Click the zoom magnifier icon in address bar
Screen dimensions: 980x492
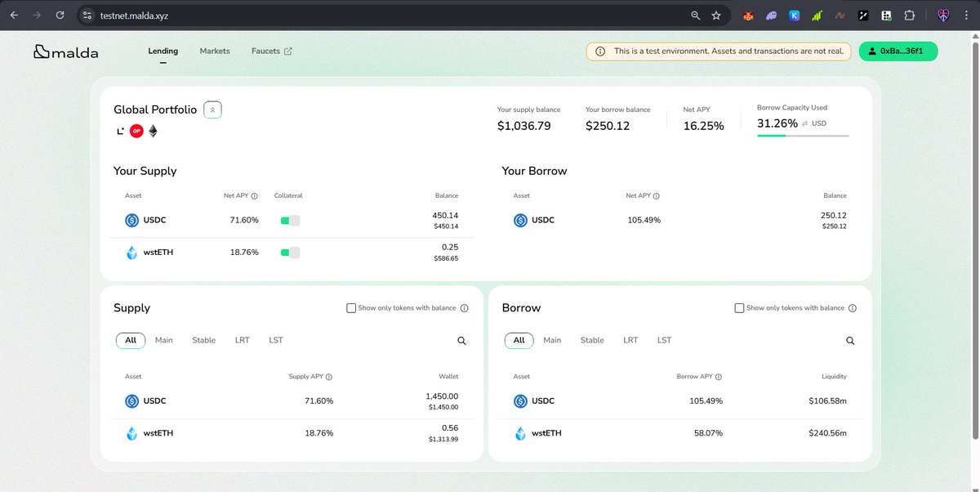click(x=696, y=15)
